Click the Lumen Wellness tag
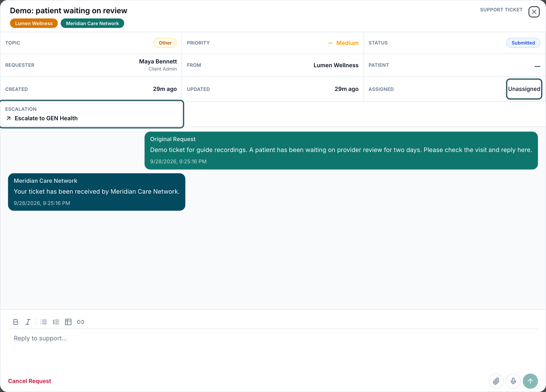This screenshot has width=546, height=392. coord(34,24)
